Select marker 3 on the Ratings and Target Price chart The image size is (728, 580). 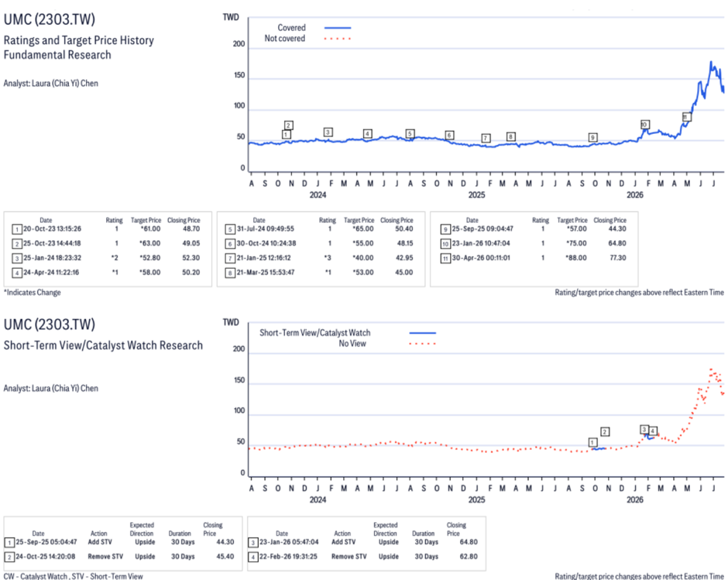point(328,132)
